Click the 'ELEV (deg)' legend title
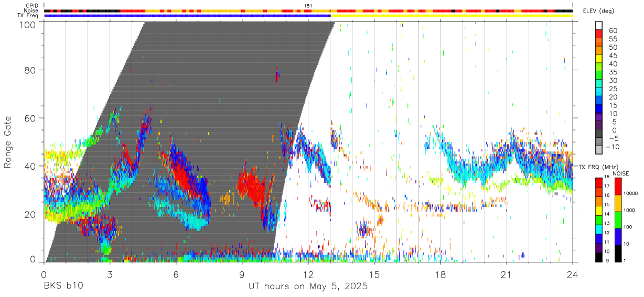Screen dimensions: 644x297 pos(599,11)
